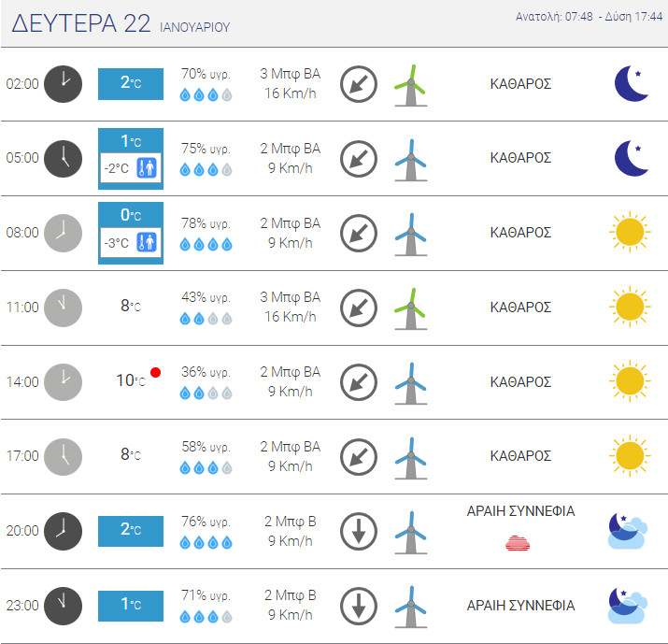Click 3 Μπφ ΒΑ wind text at 02:00
The image size is (668, 644).
click(x=290, y=74)
